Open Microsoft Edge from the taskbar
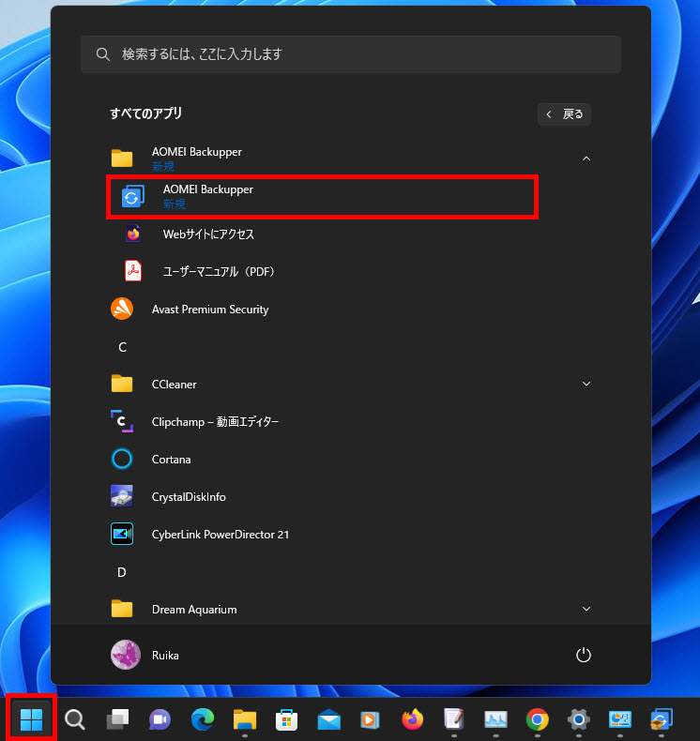Viewport: 700px width, 741px height. click(202, 719)
